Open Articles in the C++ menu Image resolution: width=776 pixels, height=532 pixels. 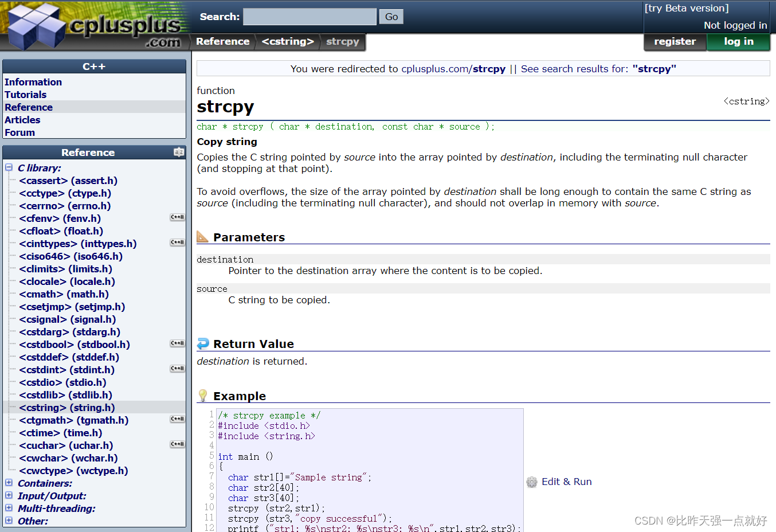22,120
